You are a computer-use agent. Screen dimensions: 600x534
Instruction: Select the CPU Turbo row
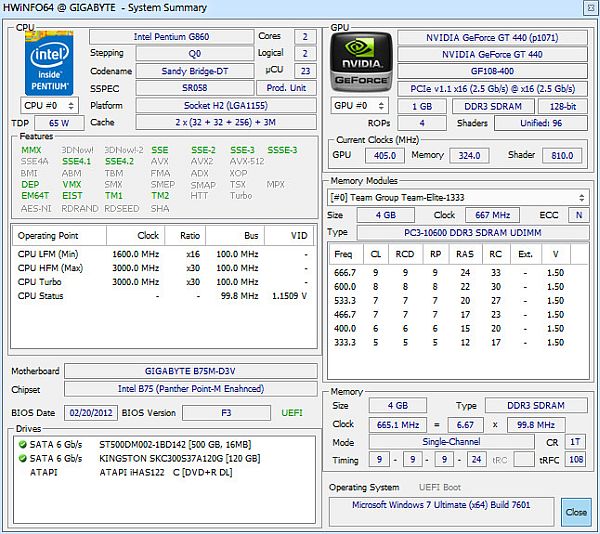click(x=163, y=282)
